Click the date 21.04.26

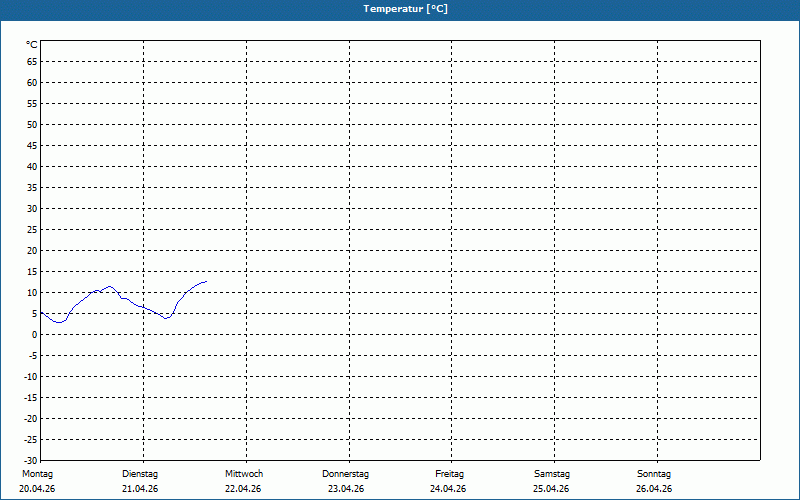pos(140,489)
